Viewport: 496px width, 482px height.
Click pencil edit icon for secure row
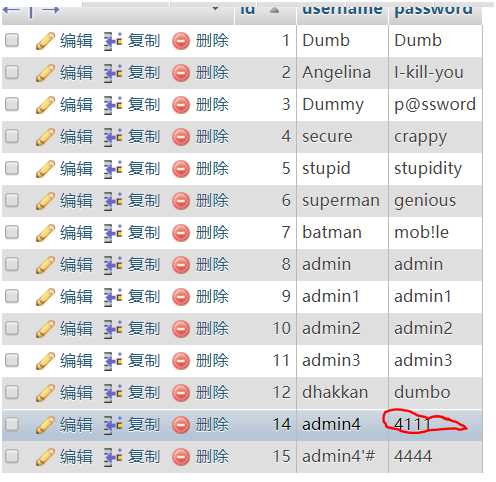coord(45,137)
